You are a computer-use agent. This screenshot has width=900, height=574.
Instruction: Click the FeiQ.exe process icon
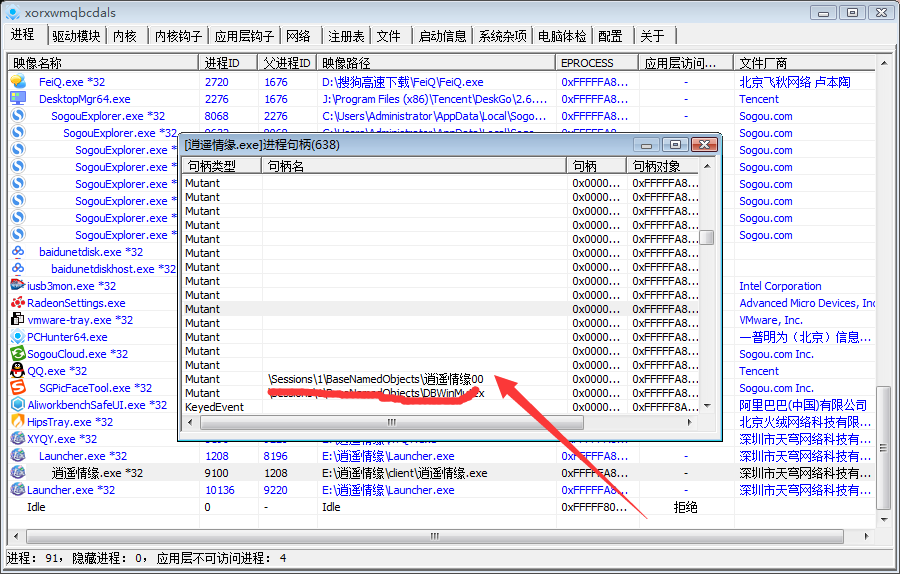pos(18,82)
